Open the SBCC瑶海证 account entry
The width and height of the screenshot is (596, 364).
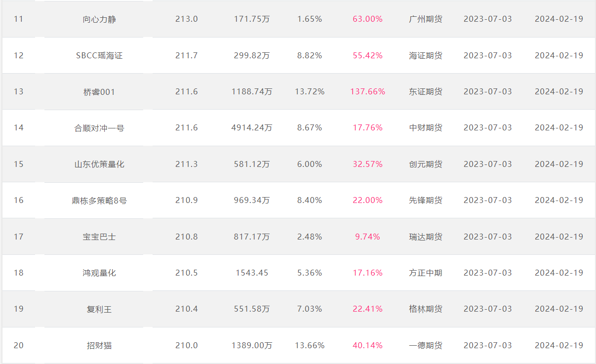pyautogui.click(x=99, y=55)
